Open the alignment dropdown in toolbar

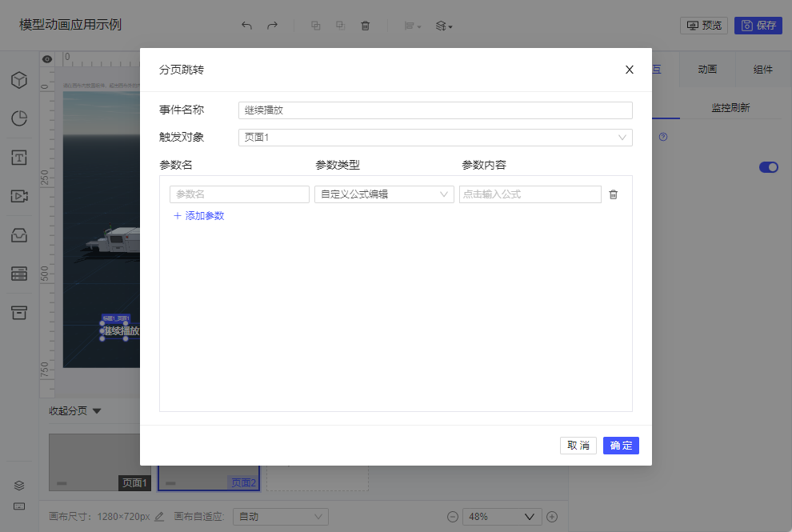point(413,26)
